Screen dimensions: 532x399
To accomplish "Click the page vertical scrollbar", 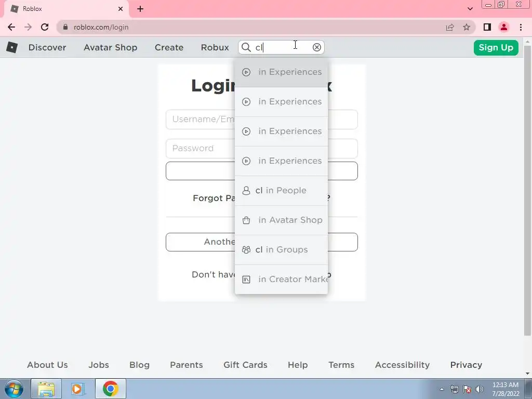I will (528, 190).
